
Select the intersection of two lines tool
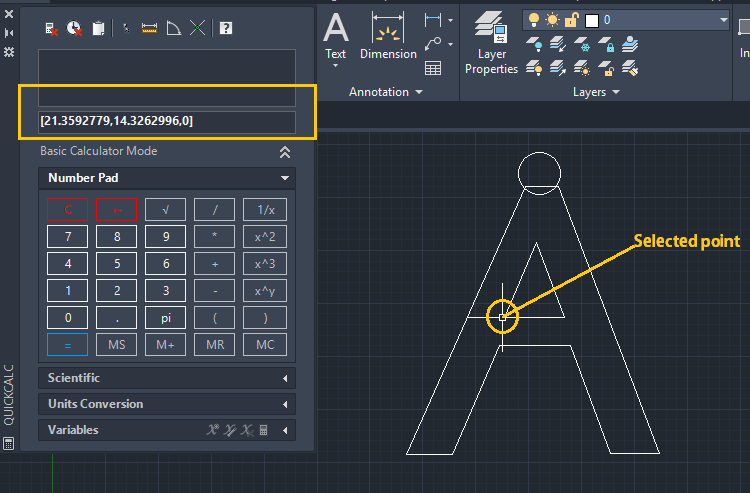click(197, 28)
